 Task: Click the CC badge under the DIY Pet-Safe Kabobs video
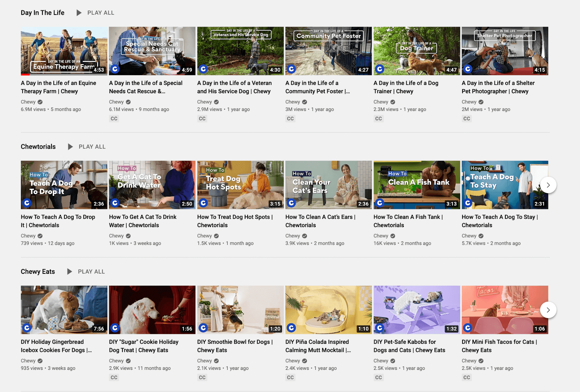378,377
